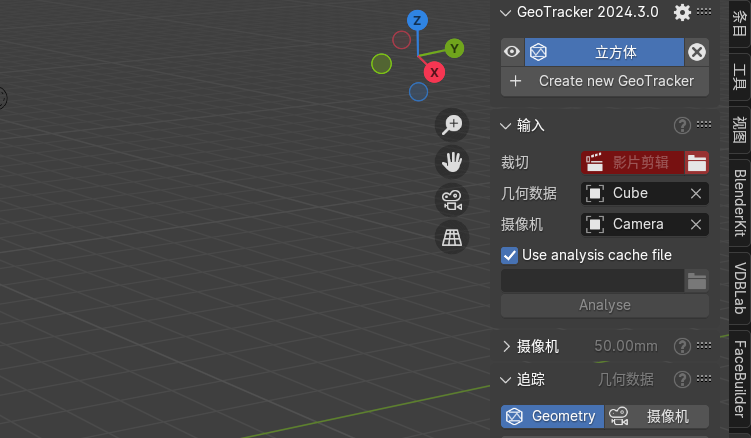Click the 50.00mm focal length text
This screenshot has height=438, width=751.
[x=626, y=346]
